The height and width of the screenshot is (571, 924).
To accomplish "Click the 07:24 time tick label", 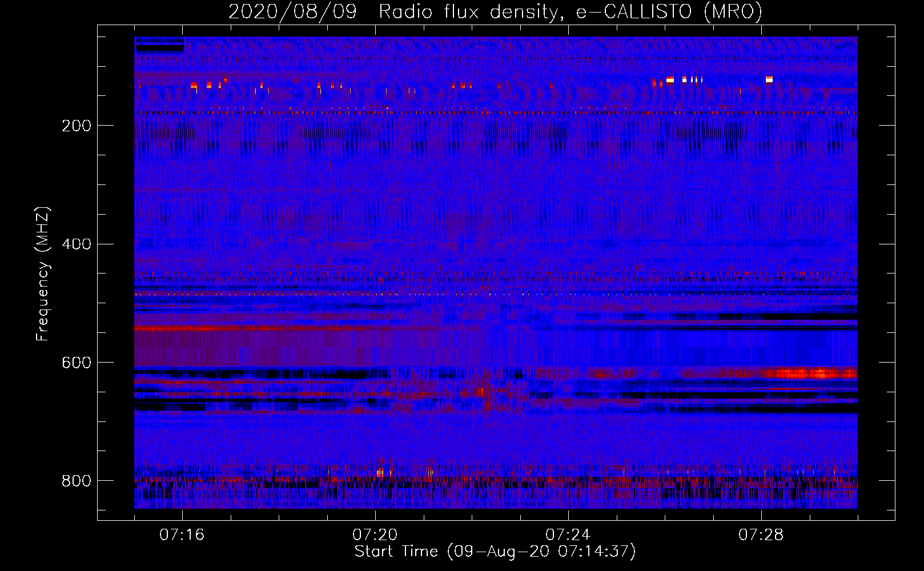I will pos(568,535).
